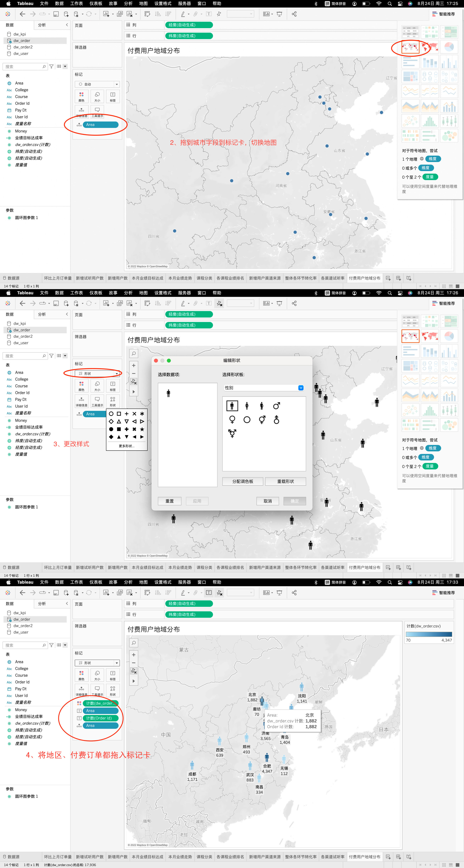Pick the female symbol shape in Edit Shape dialog

(x=232, y=420)
